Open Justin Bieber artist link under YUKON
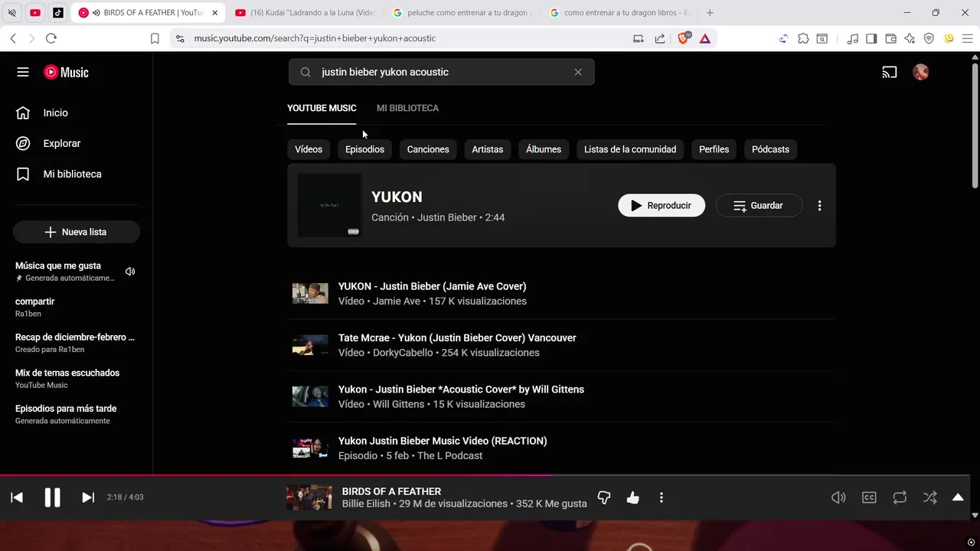The image size is (980, 551). click(447, 217)
